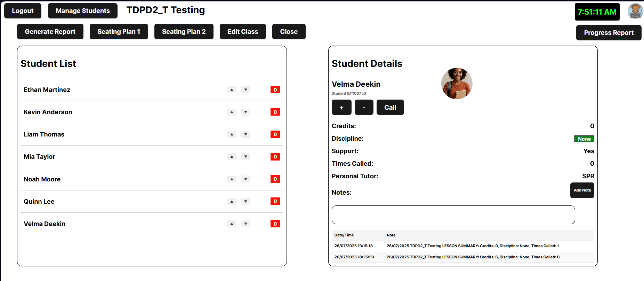Screen dimensions: 644x281
Task: Click up arrow in Mia Taylor row
Action: point(232,157)
